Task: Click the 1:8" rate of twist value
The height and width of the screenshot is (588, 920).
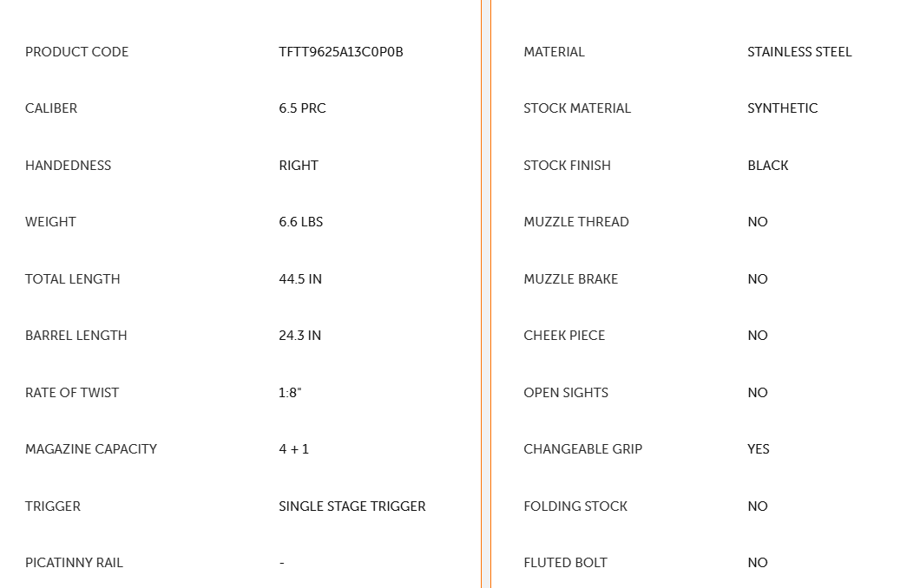Action: 290,393
